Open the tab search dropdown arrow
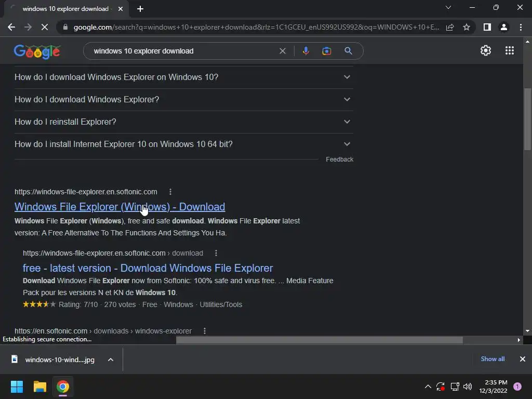This screenshot has width=532, height=399. click(x=448, y=7)
